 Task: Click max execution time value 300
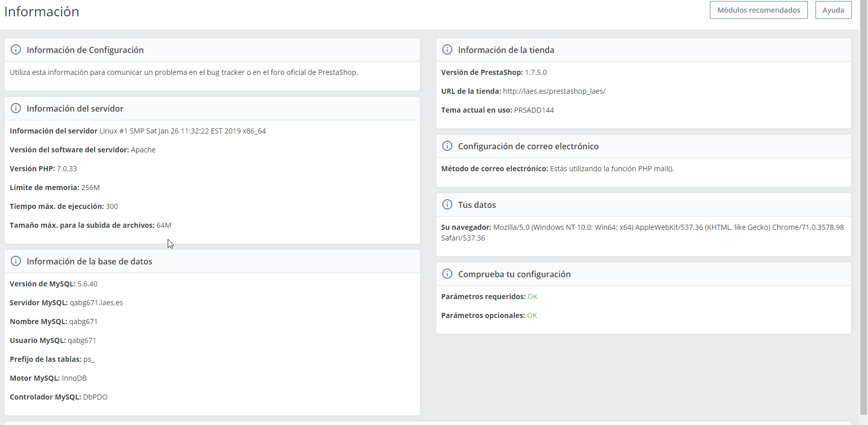click(112, 206)
